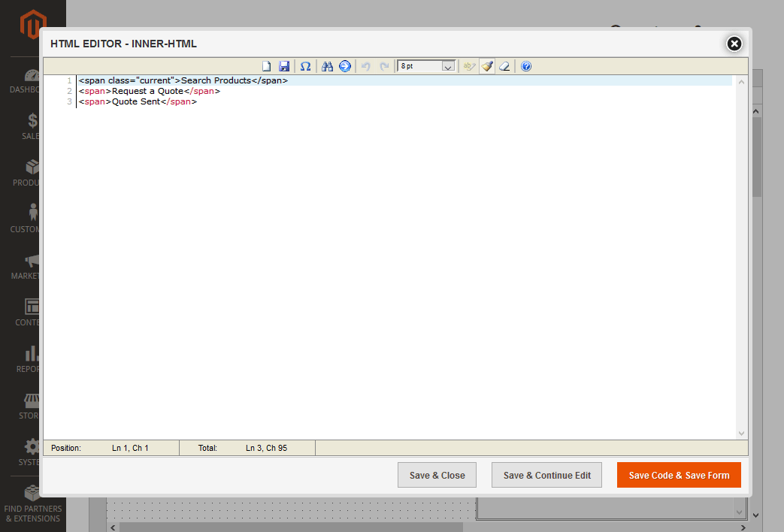Screen dimensions: 784x532
Task: Click the Save floppy disk icon
Action: point(284,66)
